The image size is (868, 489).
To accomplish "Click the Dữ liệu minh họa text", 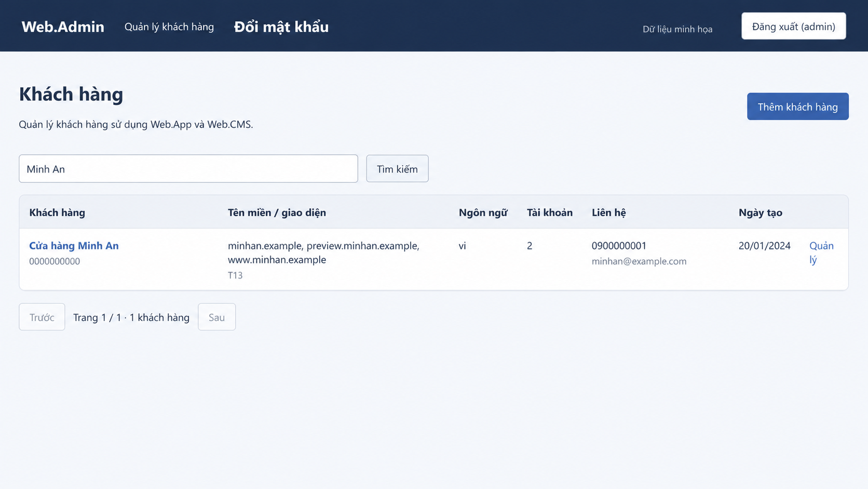I will coord(677,29).
